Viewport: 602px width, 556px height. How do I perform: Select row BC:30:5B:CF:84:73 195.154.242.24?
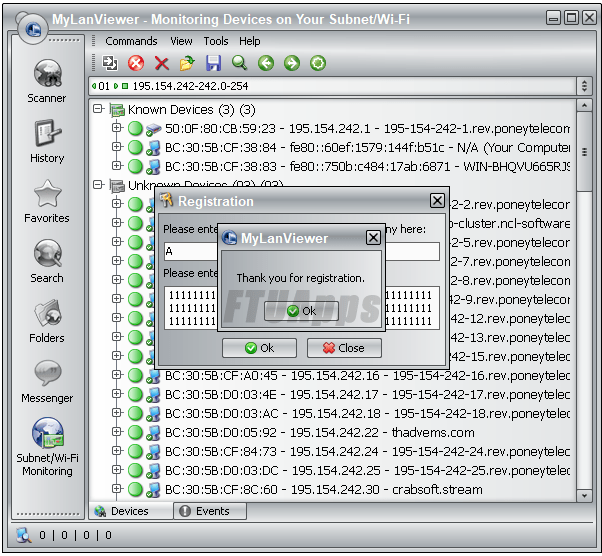[x=367, y=452]
